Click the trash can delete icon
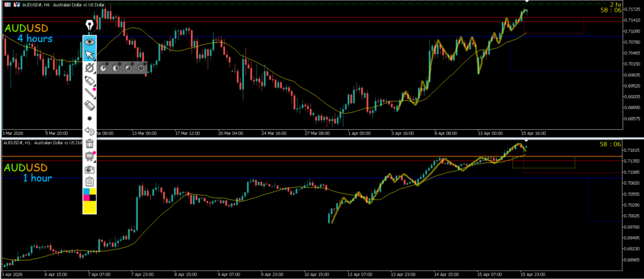 [x=90, y=144]
